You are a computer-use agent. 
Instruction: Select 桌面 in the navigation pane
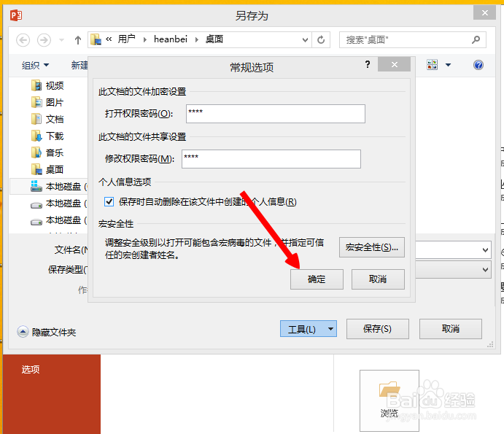tap(47, 169)
